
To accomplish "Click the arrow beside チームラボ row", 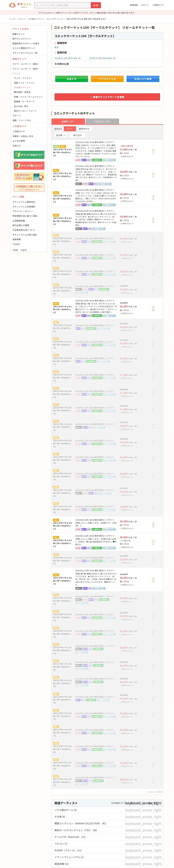I will (143, 837).
